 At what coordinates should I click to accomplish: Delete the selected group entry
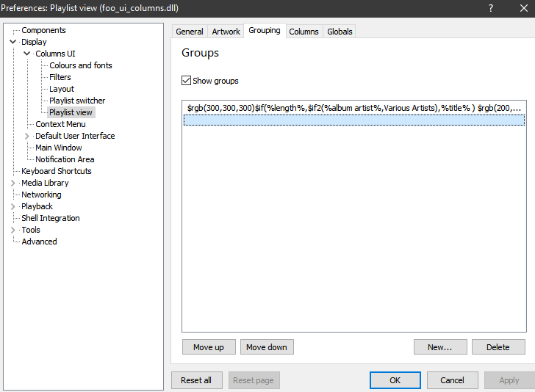pos(498,347)
